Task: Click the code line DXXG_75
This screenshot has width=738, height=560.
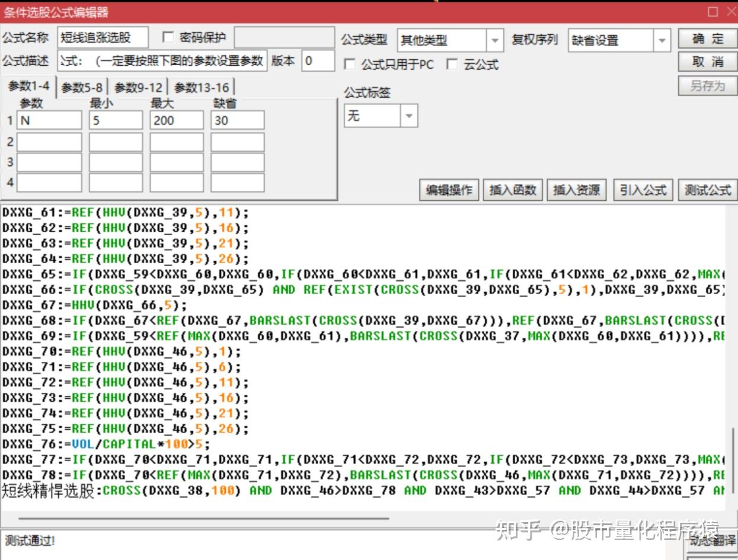Action: [126, 428]
